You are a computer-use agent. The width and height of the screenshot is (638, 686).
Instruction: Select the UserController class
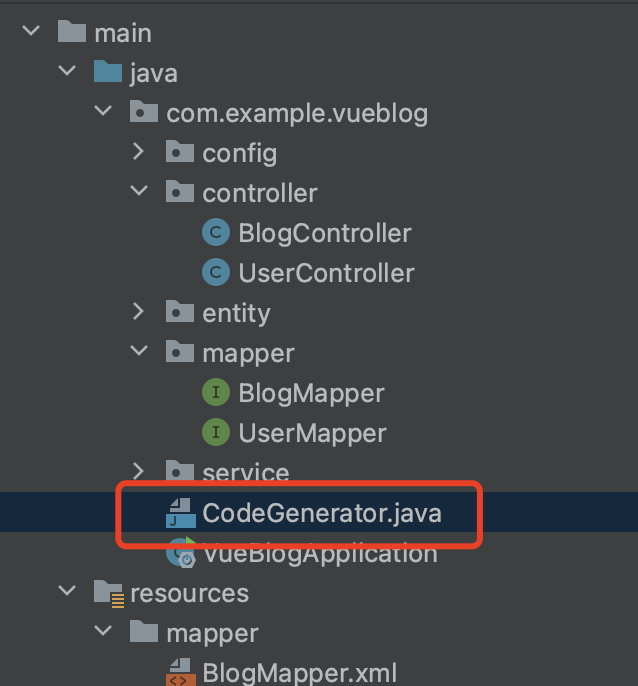[x=326, y=273]
